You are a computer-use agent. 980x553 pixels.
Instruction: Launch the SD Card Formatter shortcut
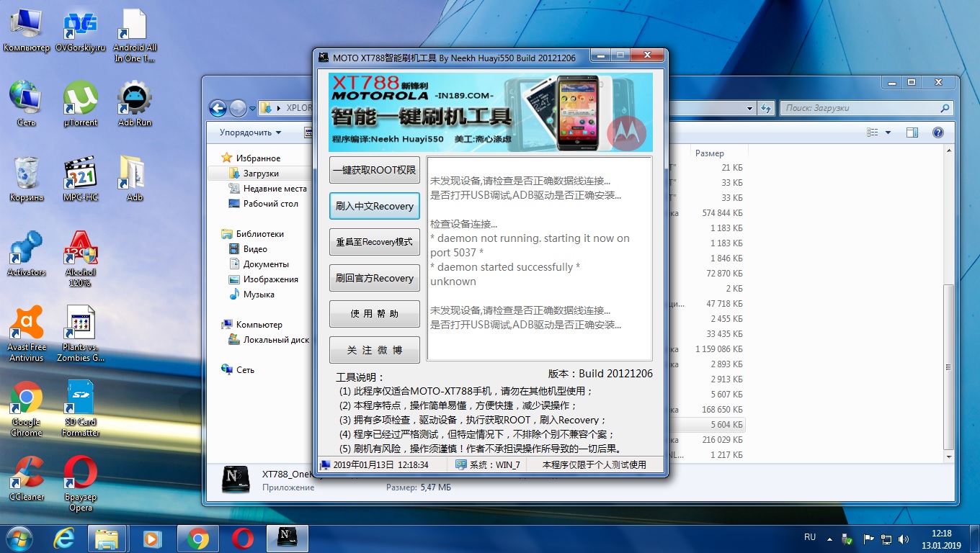tap(81, 408)
